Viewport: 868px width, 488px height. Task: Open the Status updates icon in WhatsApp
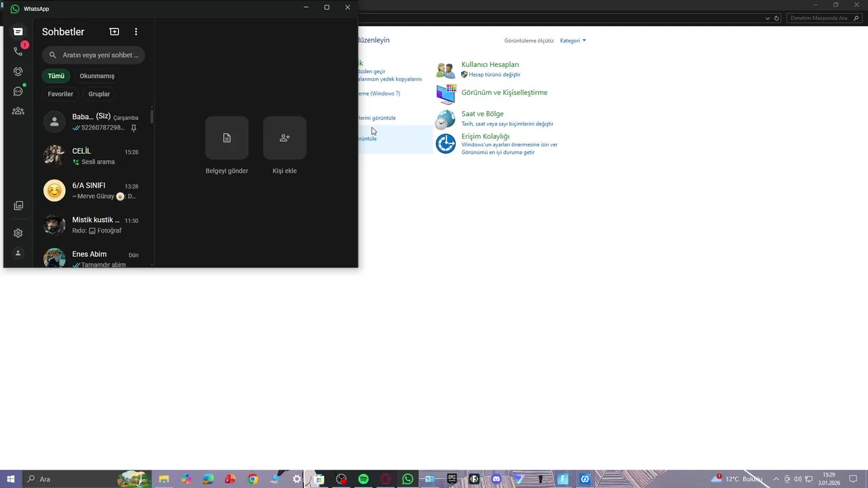click(x=18, y=71)
